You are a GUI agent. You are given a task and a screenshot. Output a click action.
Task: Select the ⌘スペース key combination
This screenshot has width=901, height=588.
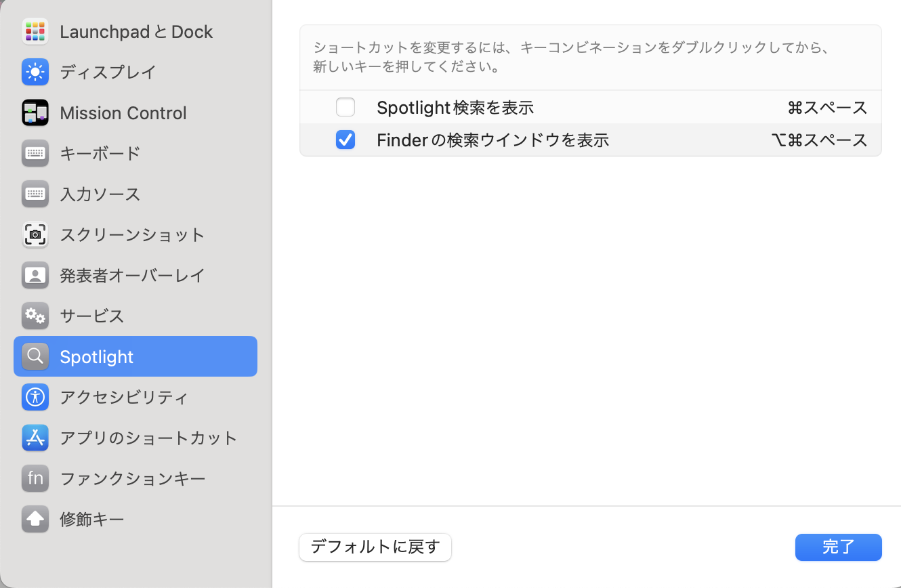coord(827,107)
